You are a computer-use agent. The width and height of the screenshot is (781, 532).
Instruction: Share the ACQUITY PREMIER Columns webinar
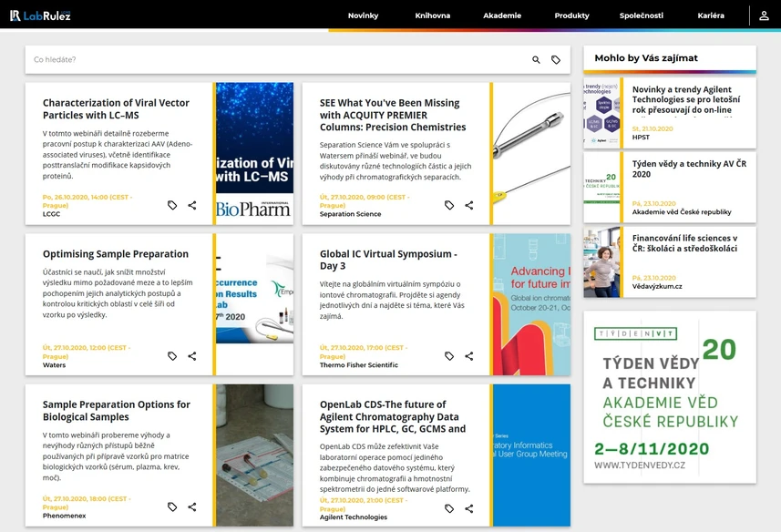pos(468,205)
